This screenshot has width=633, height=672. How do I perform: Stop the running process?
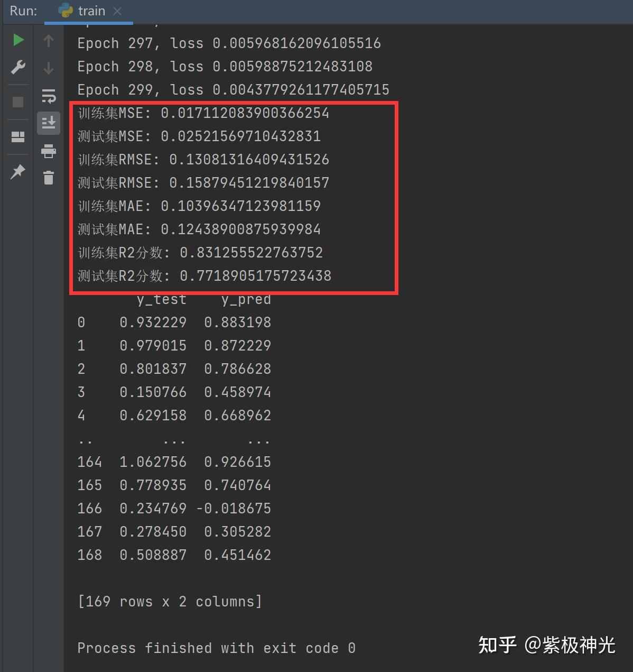click(x=17, y=102)
